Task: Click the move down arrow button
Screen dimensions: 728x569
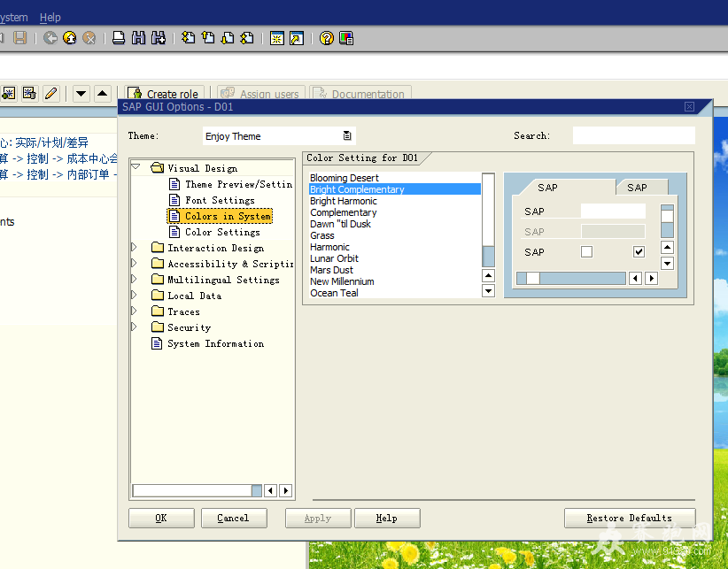Action: tap(81, 94)
